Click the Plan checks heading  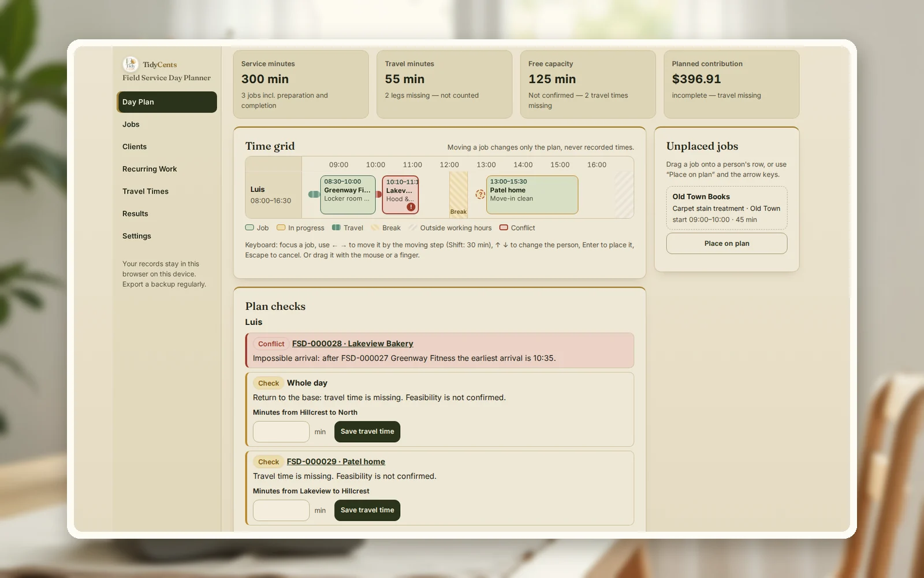[275, 306]
